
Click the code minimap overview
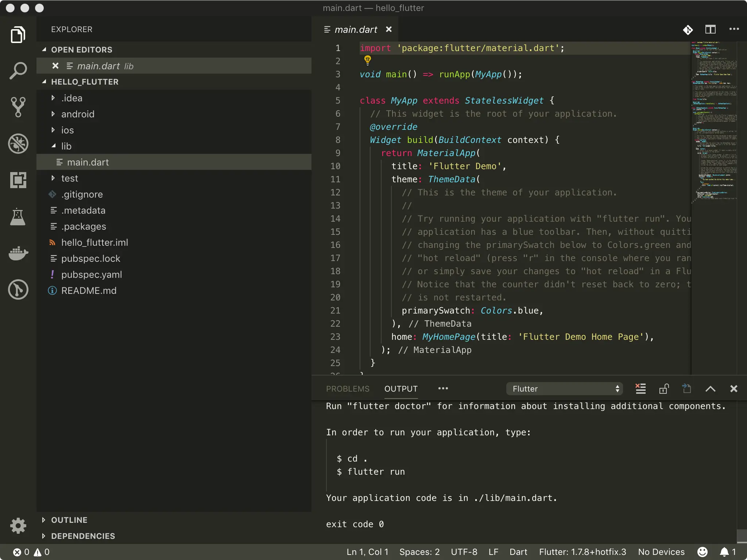(713, 120)
